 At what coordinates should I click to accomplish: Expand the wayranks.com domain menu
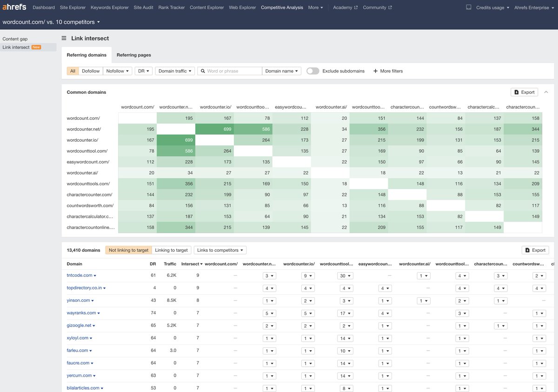tap(99, 314)
